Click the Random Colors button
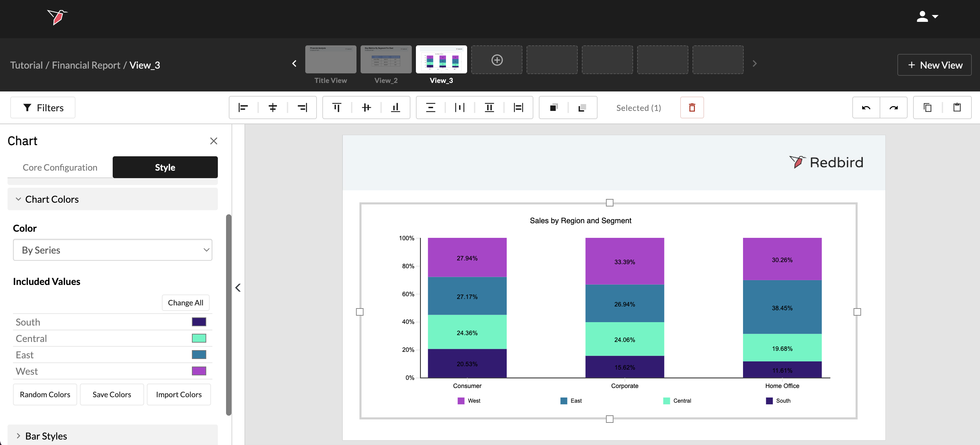The height and width of the screenshot is (445, 980). pyautogui.click(x=45, y=394)
